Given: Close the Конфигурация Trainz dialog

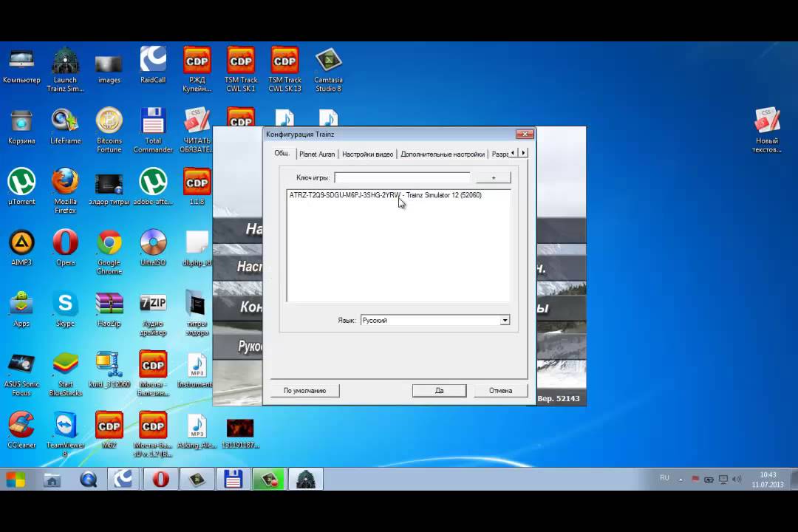Looking at the screenshot, I should pyautogui.click(x=525, y=134).
